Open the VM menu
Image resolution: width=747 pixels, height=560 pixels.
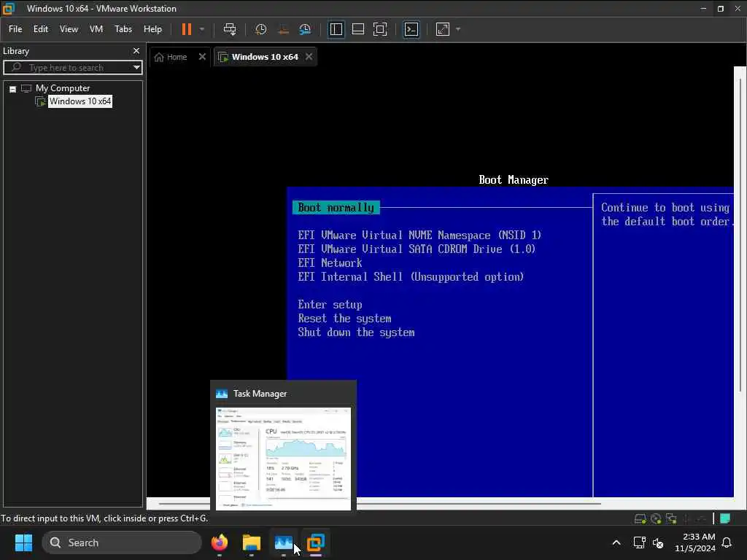(x=96, y=29)
